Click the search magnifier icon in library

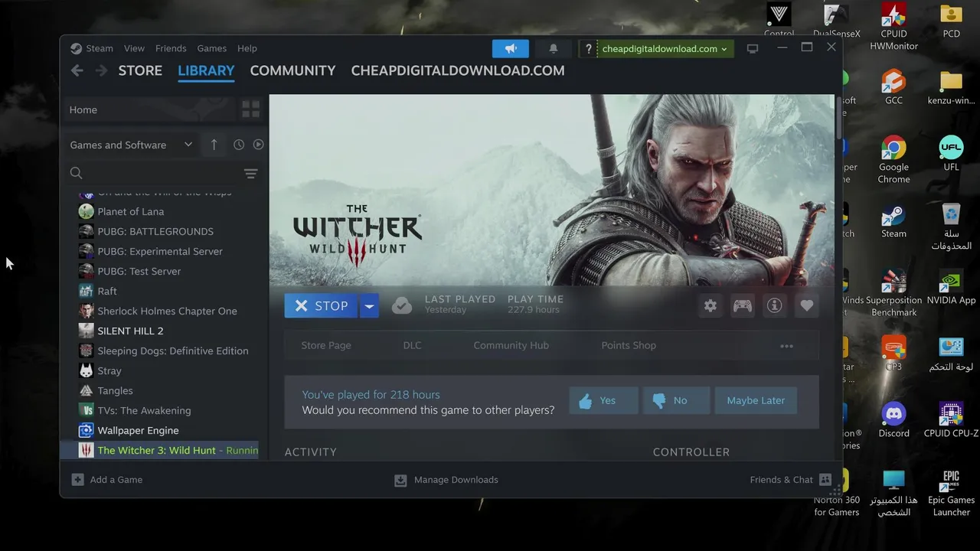click(77, 173)
